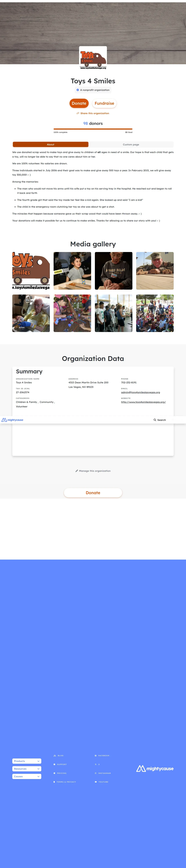
Task: Open the YOUTUBE footer link
Action: point(103,782)
